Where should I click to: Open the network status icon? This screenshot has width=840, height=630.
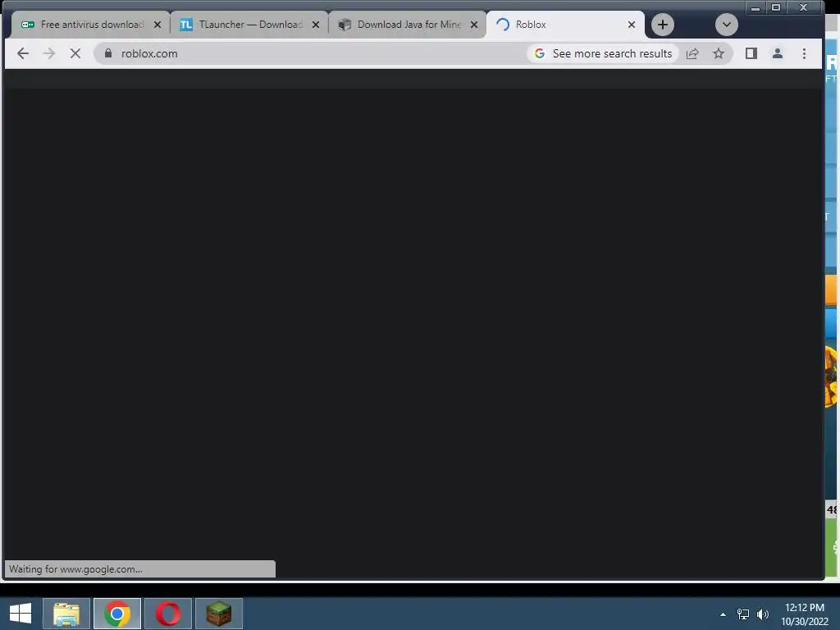[743, 614]
